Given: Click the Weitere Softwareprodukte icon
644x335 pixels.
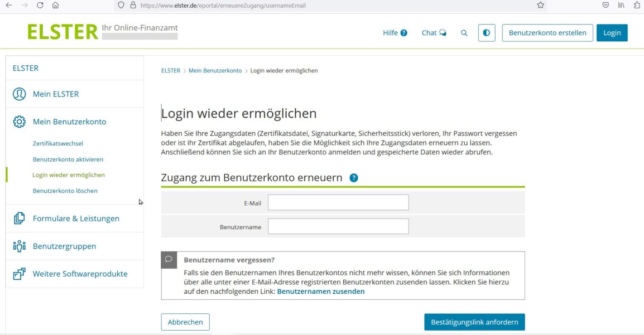Looking at the screenshot, I should [x=20, y=274].
